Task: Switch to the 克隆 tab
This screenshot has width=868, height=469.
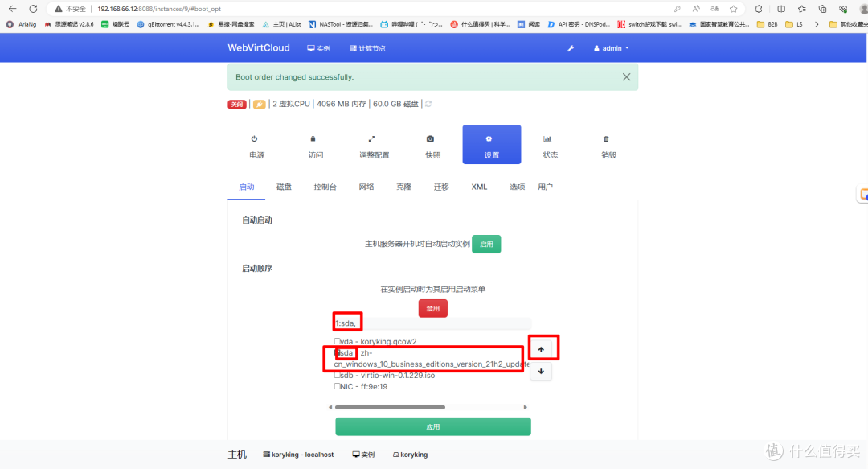Action: [404, 187]
